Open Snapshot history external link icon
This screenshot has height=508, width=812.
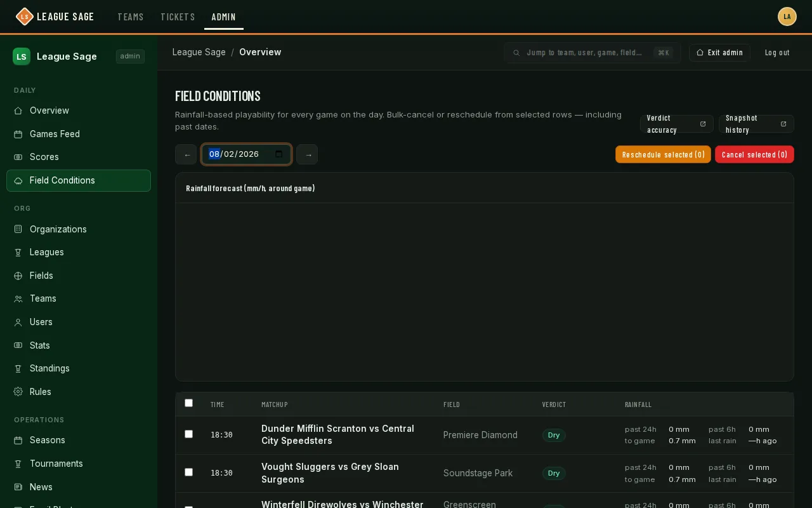click(x=783, y=124)
